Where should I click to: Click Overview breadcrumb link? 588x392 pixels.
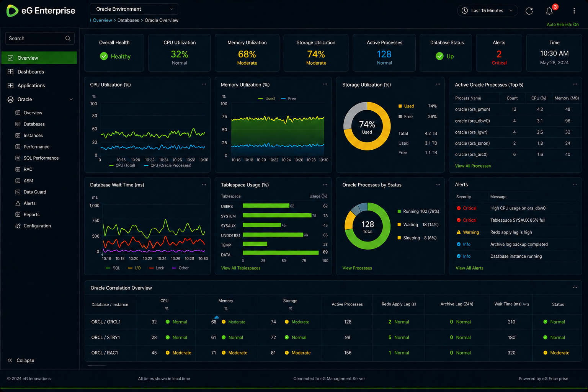[102, 20]
